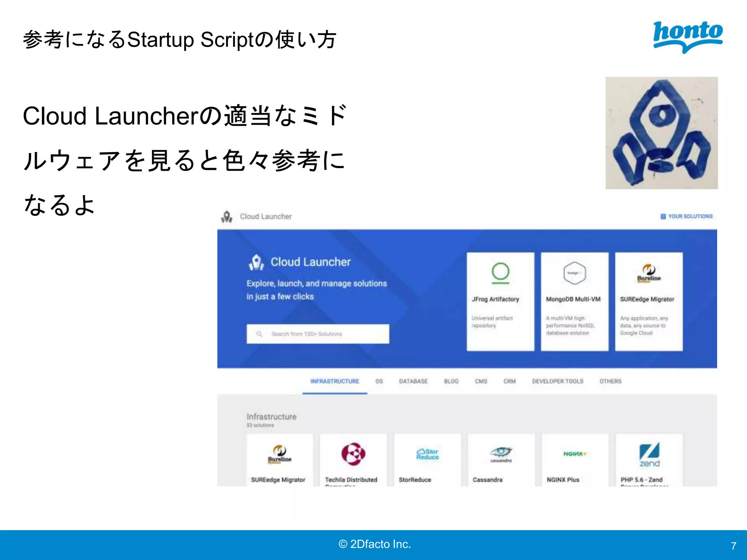The height and width of the screenshot is (560, 747).
Task: Click the Cloud Launcher rocket icon in header
Action: 227,217
